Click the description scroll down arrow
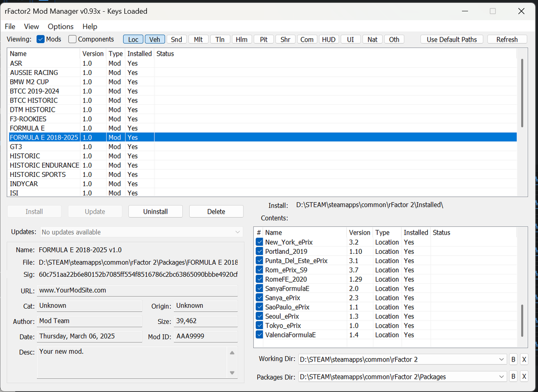 [x=232, y=373]
